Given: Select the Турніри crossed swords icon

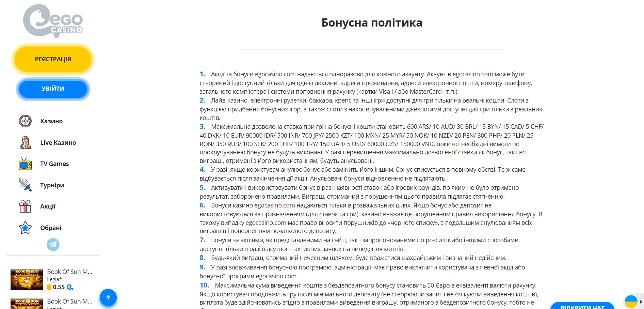Looking at the screenshot, I should coord(25,185).
